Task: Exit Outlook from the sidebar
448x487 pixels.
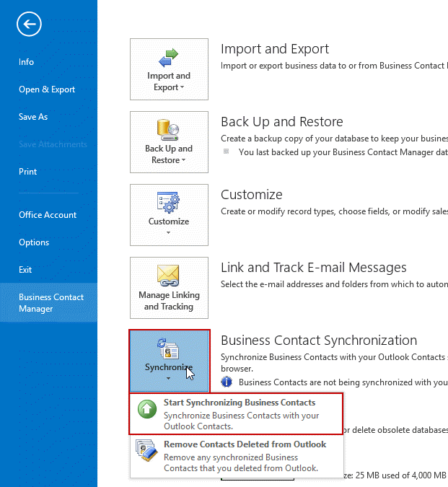Action: (25, 270)
